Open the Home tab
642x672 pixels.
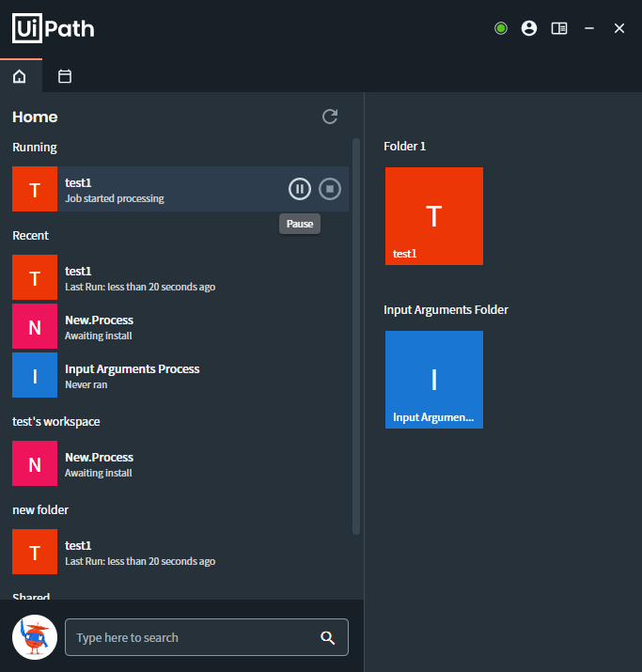[20, 76]
